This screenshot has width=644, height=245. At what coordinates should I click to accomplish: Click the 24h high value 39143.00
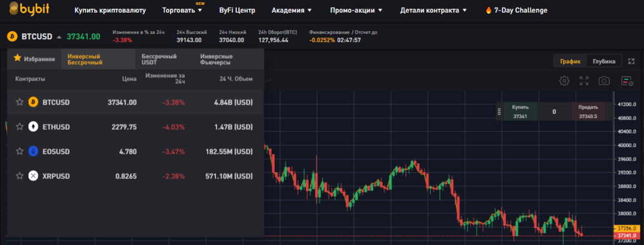pyautogui.click(x=189, y=40)
